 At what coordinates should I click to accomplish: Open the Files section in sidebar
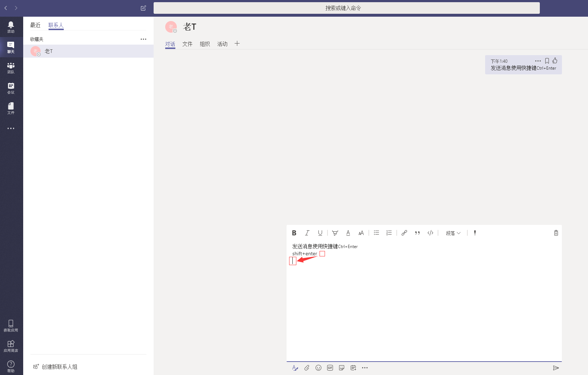(x=11, y=108)
